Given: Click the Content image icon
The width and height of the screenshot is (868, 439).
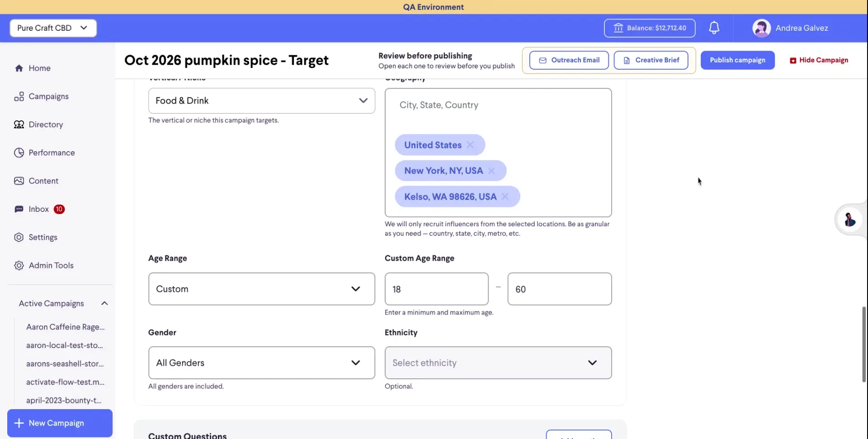Looking at the screenshot, I should 19,181.
